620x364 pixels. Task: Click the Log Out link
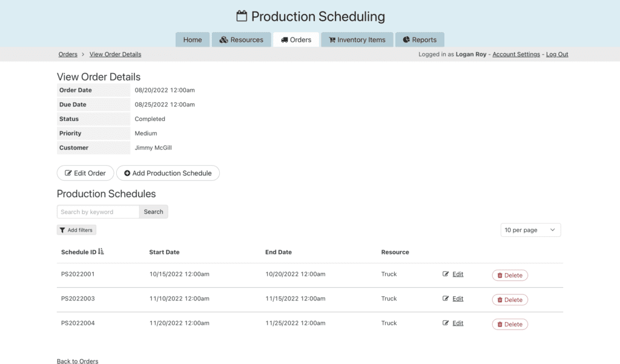point(557,54)
